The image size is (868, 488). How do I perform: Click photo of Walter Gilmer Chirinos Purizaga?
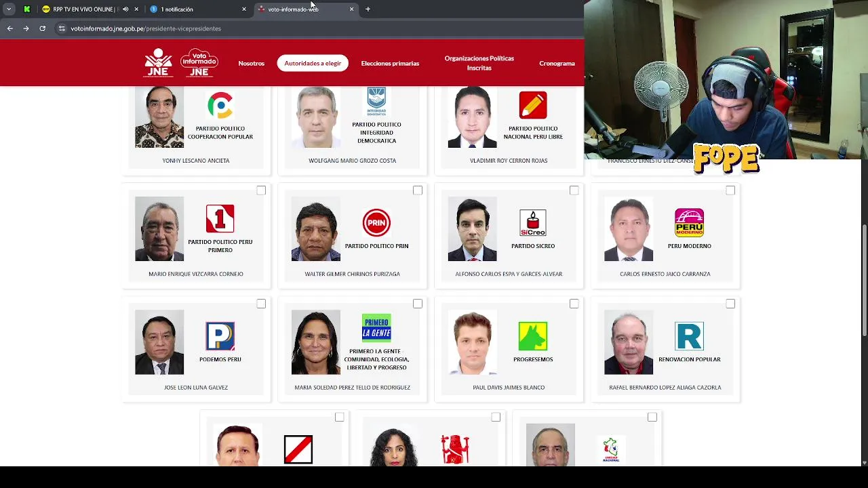click(x=316, y=228)
